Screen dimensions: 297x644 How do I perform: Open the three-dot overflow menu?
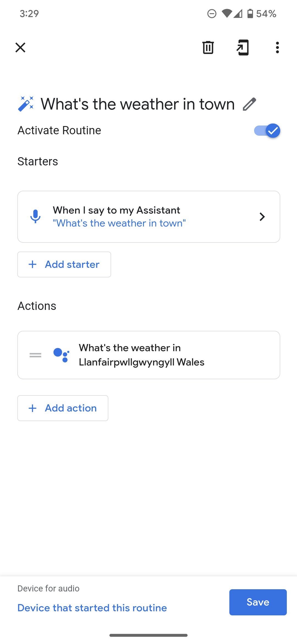tap(277, 48)
